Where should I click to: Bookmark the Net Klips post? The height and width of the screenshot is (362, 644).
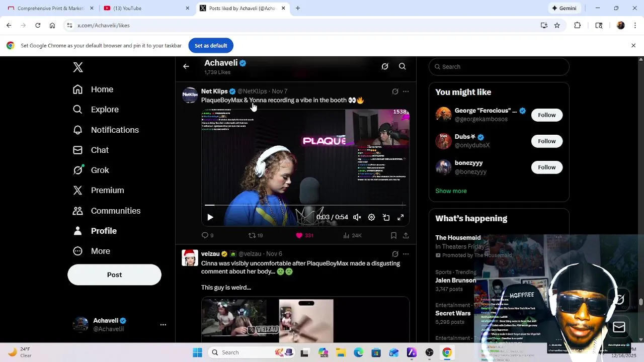[x=393, y=235]
